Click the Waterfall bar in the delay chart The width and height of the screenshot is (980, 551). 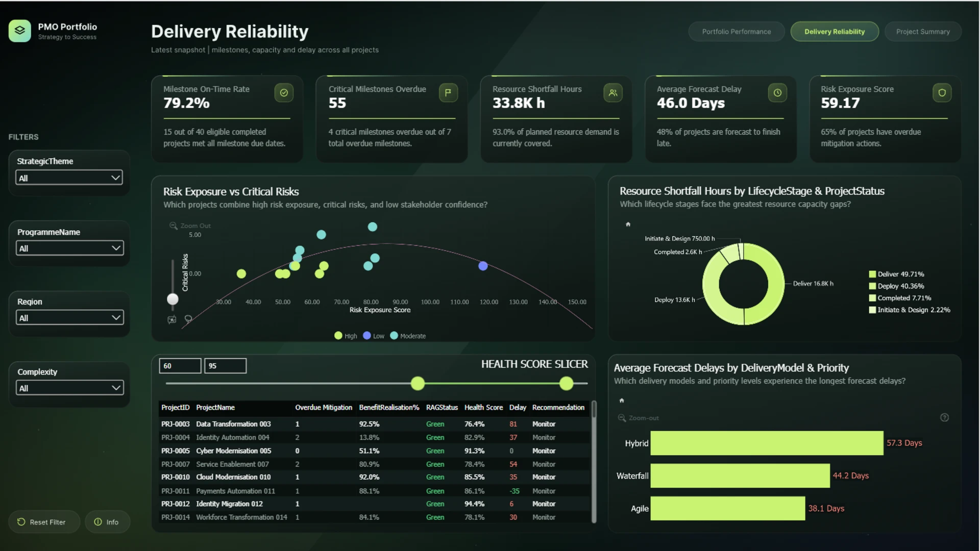tap(740, 475)
